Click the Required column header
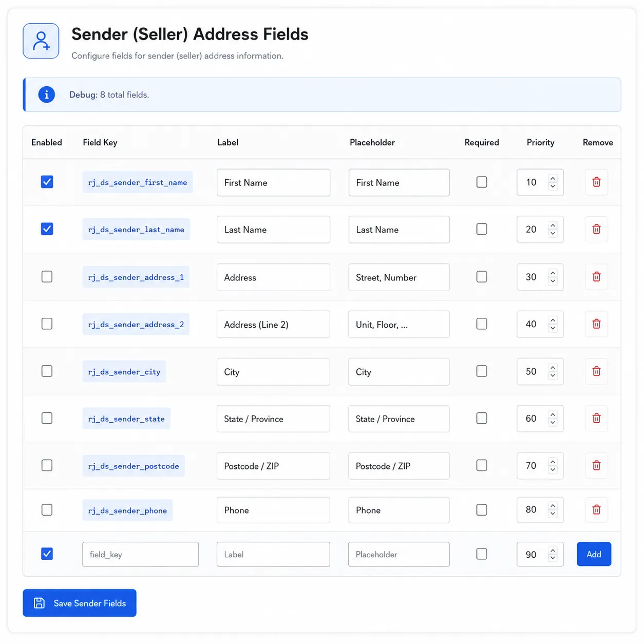This screenshot has width=644, height=644. tap(482, 142)
